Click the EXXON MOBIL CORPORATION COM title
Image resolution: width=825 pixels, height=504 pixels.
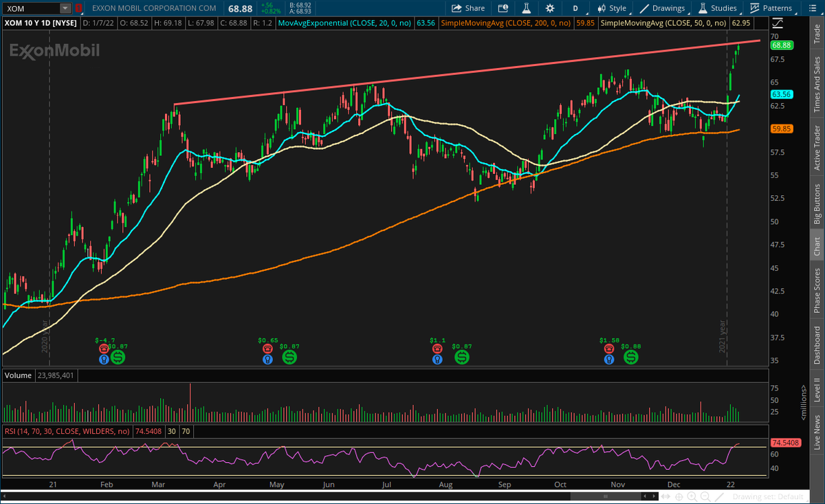click(x=154, y=8)
